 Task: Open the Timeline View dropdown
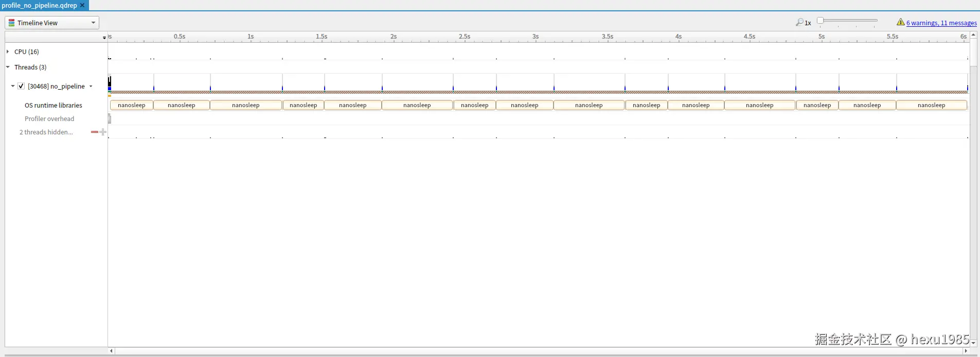coord(52,23)
